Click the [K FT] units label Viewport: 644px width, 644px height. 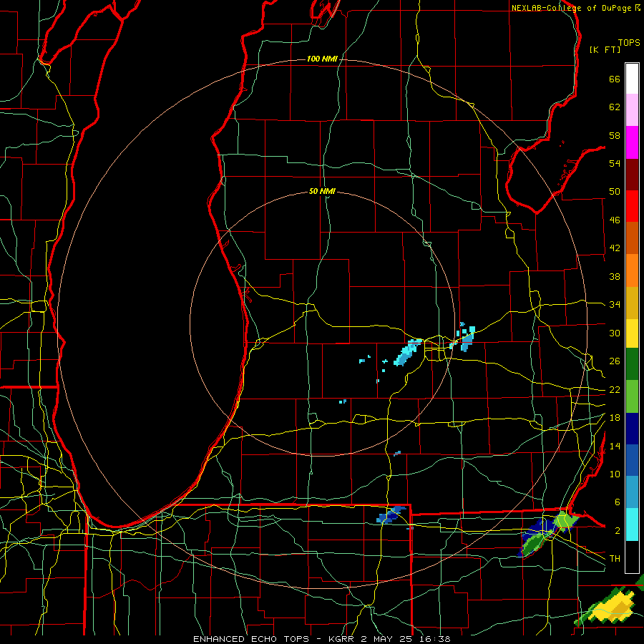605,49
